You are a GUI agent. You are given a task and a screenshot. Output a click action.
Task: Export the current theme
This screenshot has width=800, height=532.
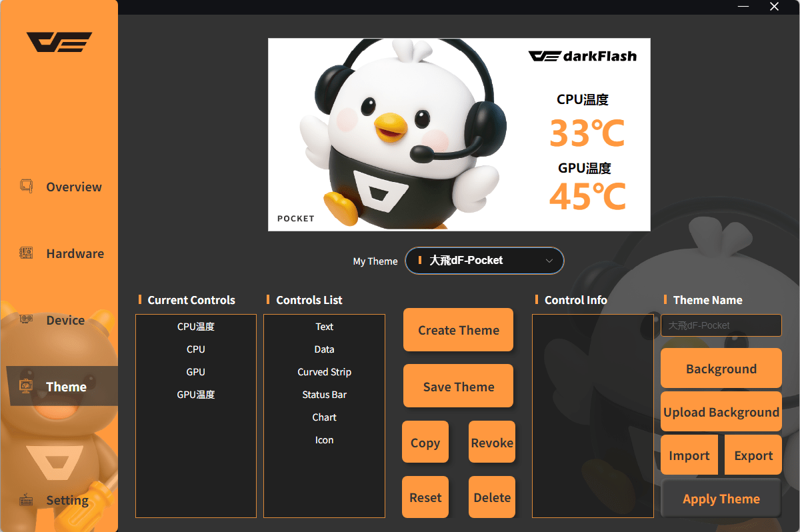tap(753, 455)
